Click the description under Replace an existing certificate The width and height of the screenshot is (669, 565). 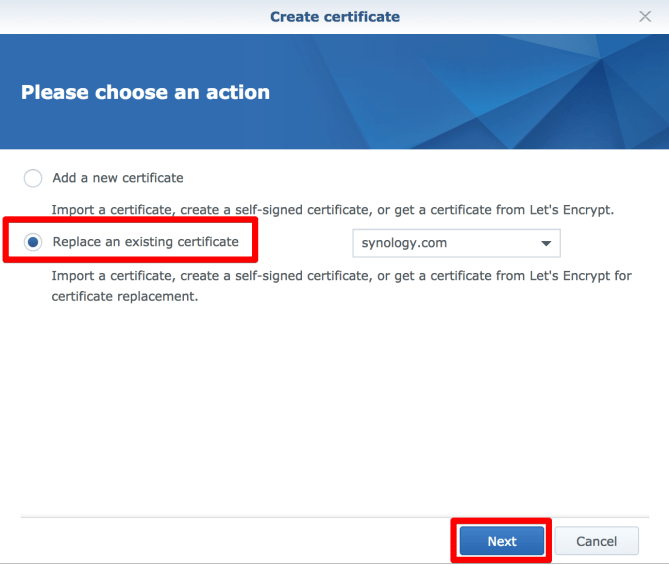(340, 275)
